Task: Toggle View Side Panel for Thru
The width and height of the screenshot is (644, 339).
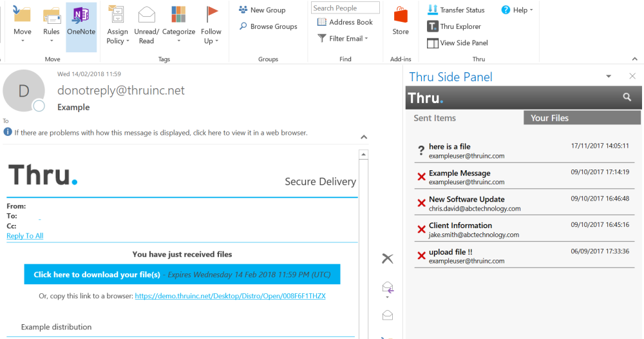Action: point(457,43)
